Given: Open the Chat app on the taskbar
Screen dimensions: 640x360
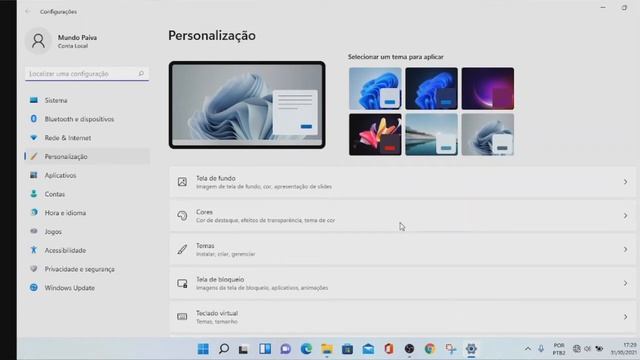Looking at the screenshot, I should (x=285, y=349).
